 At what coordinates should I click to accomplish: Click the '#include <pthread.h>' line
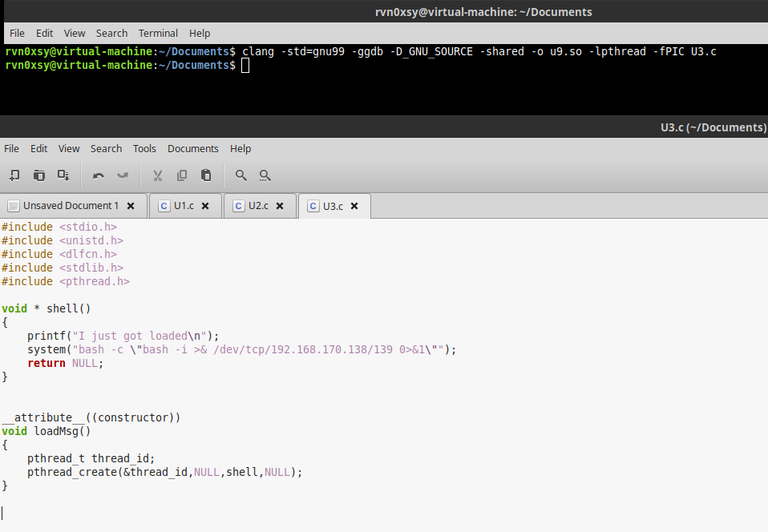66,281
